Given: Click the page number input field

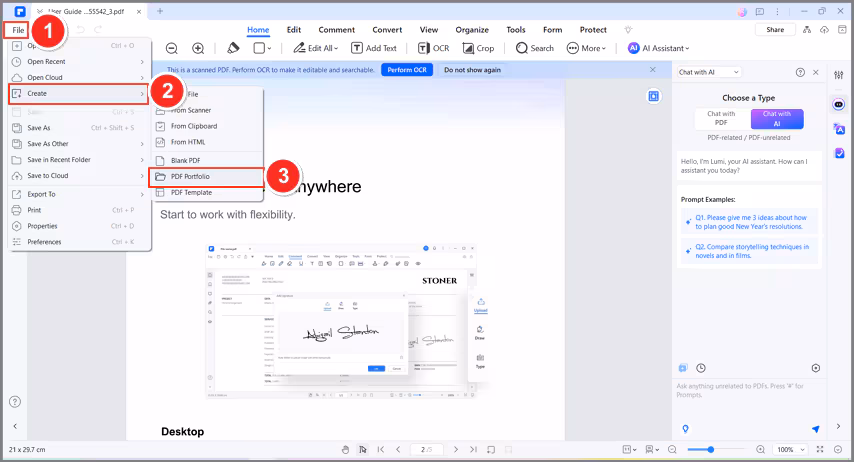Looking at the screenshot, I should point(427,450).
